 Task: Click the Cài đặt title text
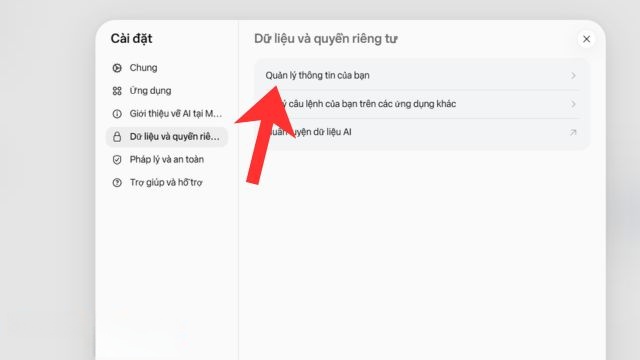131,38
